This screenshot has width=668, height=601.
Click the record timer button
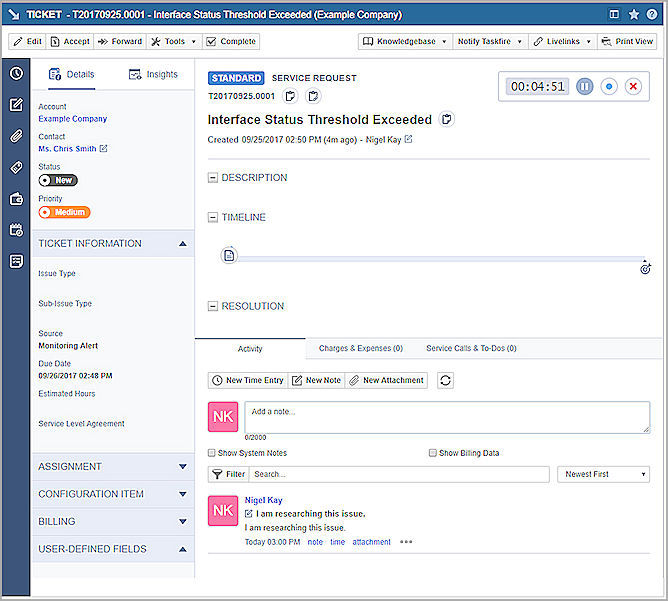[x=609, y=87]
